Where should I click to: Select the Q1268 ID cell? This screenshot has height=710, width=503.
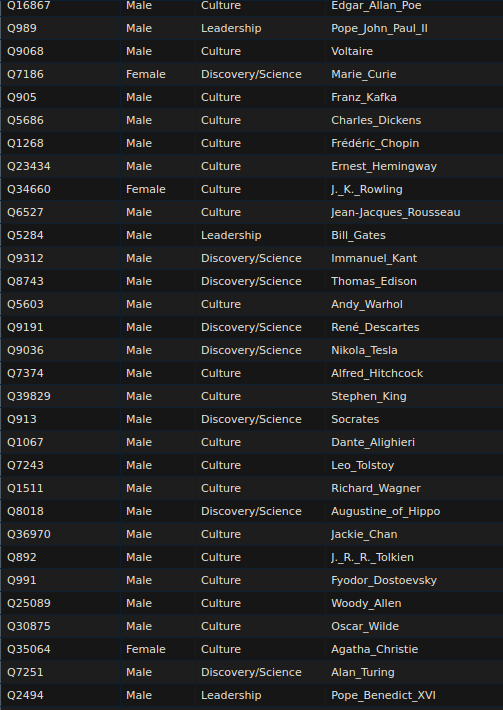click(x=61, y=143)
